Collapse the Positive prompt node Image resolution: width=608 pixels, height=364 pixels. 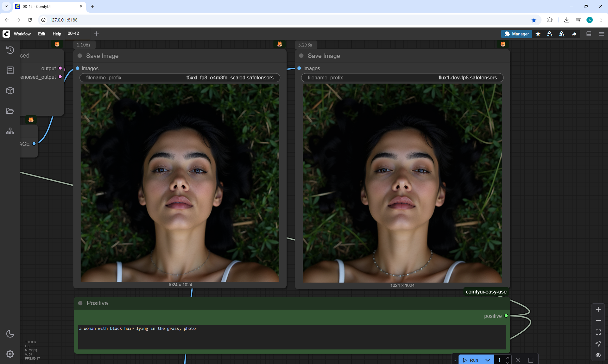[80, 303]
